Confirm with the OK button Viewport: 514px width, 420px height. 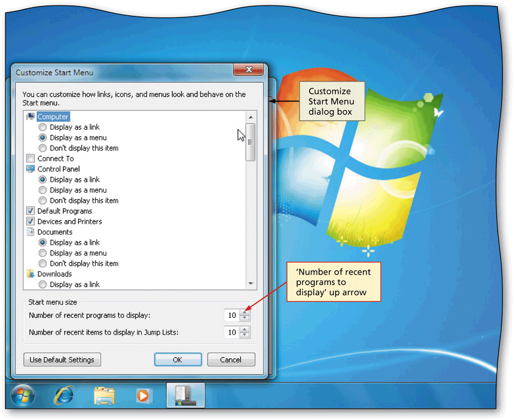point(178,360)
